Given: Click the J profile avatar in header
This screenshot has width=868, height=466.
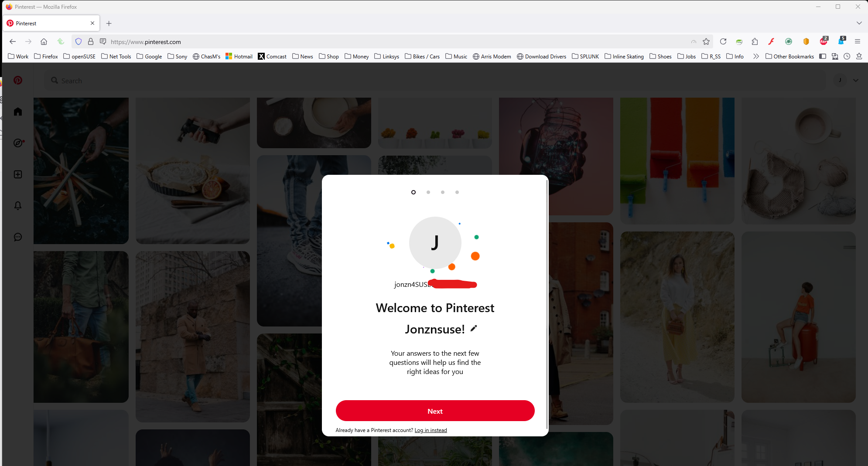Looking at the screenshot, I should click(x=840, y=81).
